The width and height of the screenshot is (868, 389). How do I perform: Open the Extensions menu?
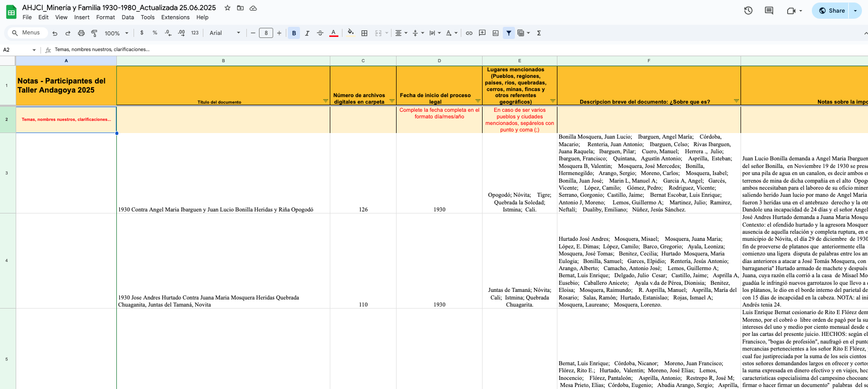pyautogui.click(x=176, y=17)
